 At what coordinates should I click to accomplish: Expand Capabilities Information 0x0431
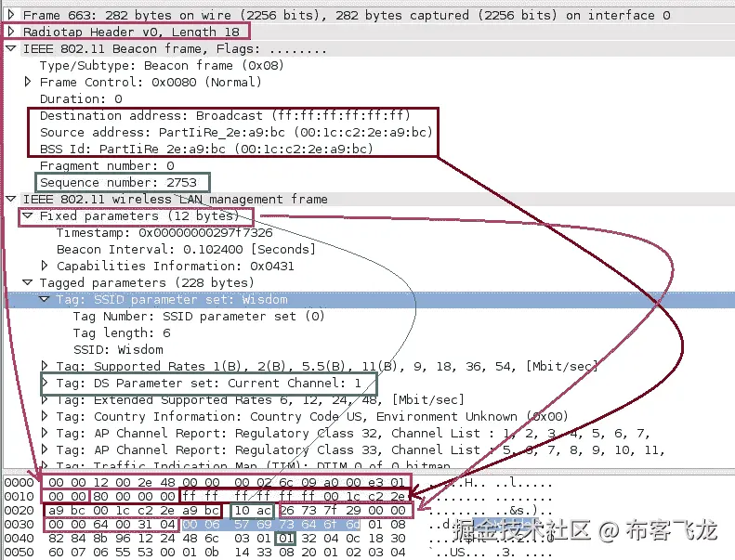[45, 266]
